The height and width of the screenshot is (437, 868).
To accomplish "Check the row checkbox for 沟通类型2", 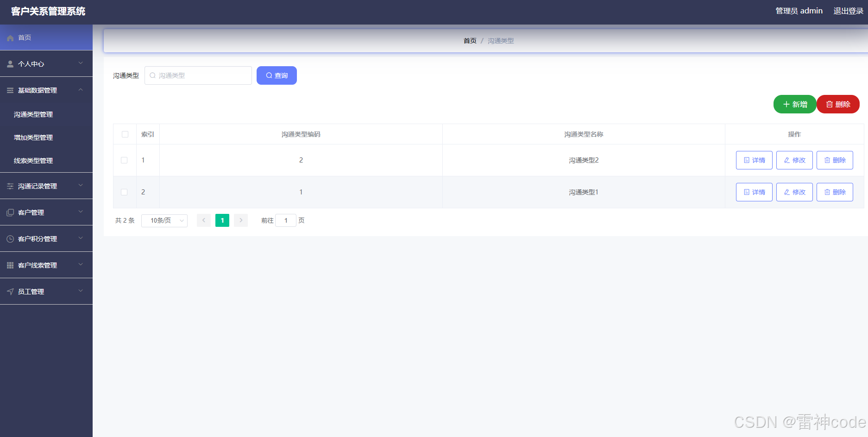I will 124,160.
